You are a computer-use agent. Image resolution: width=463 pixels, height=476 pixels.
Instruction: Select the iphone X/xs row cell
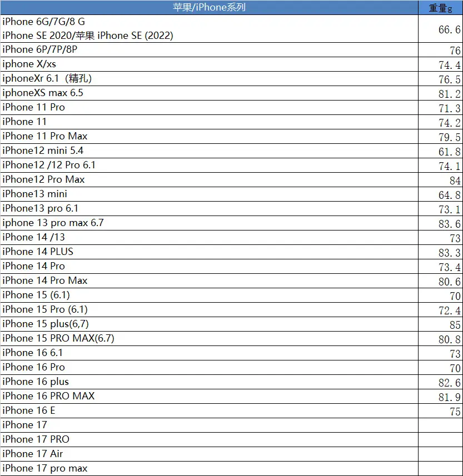[209, 64]
